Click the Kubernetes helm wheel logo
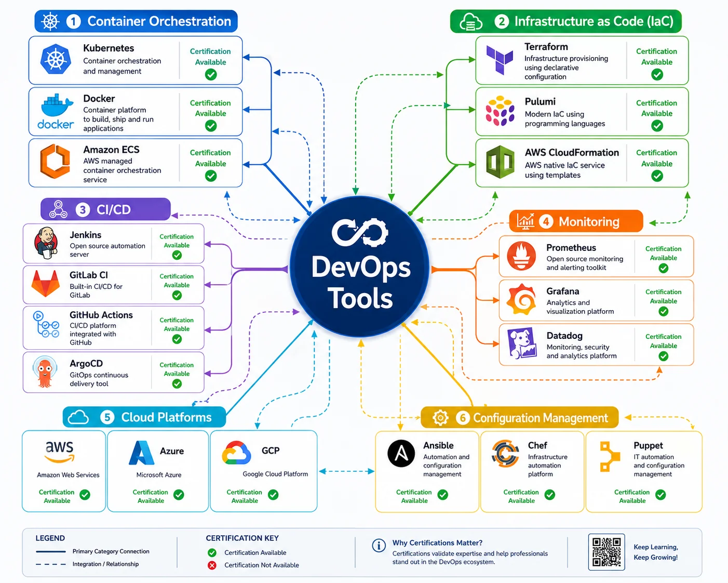 click(55, 60)
